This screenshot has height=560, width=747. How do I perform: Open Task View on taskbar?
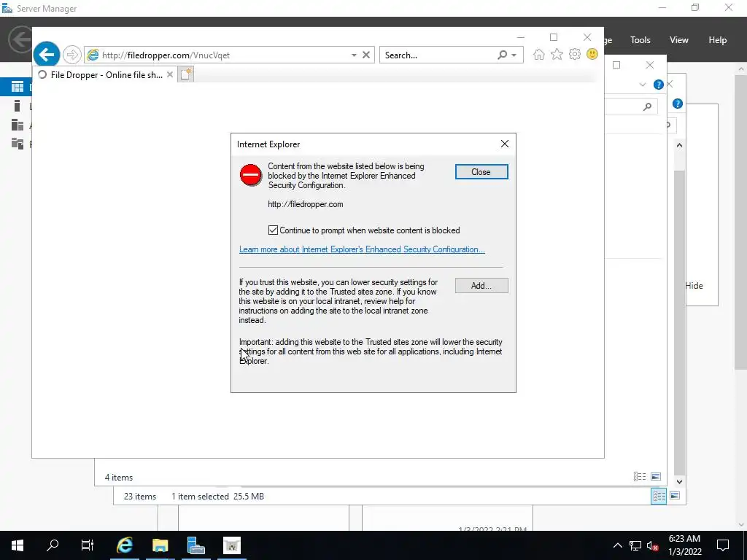(x=88, y=545)
